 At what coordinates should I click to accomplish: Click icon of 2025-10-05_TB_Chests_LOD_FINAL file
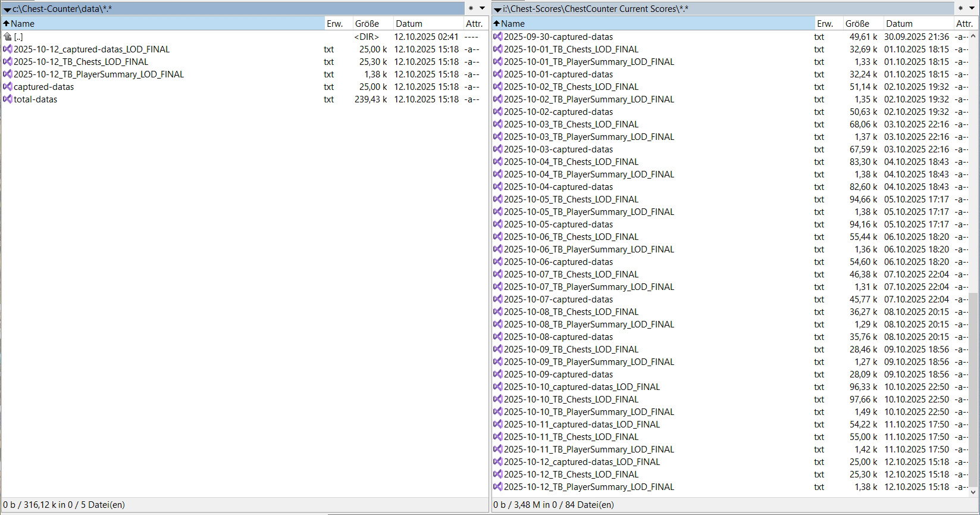[498, 199]
